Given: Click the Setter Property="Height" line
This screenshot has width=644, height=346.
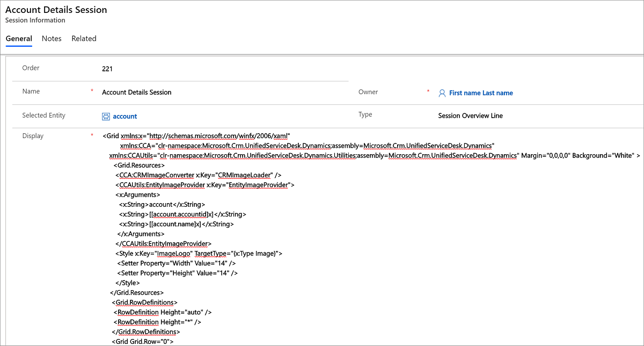Looking at the screenshot, I should (177, 273).
